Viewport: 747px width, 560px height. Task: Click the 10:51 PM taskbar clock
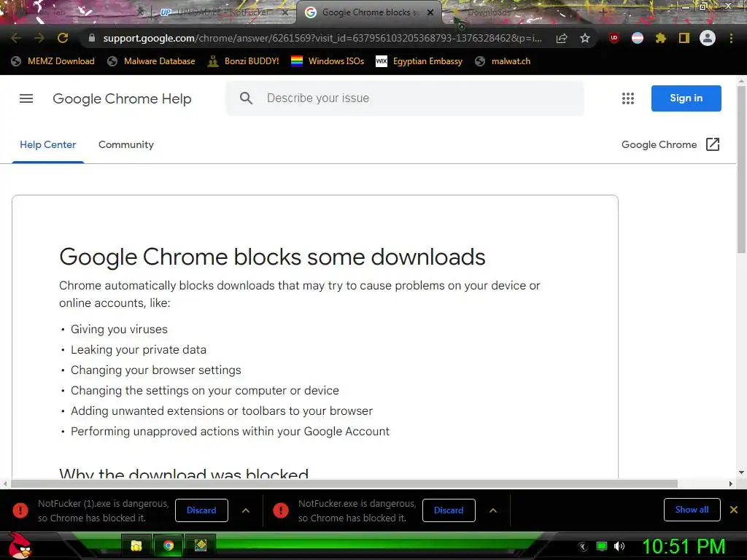tap(684, 546)
